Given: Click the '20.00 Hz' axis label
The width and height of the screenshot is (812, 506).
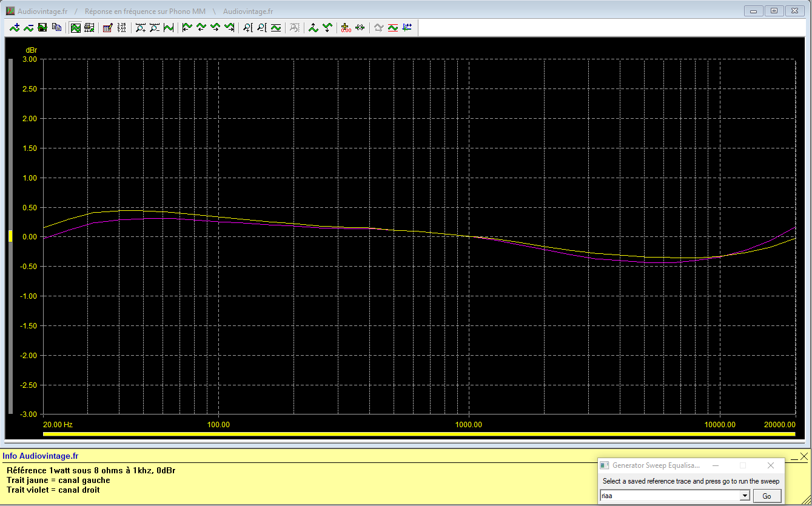Looking at the screenshot, I should 58,425.
